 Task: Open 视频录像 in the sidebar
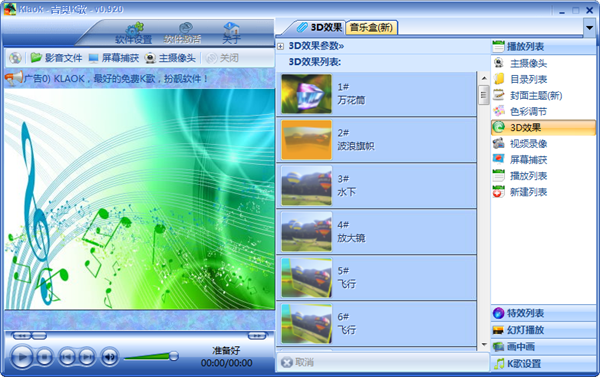point(543,144)
